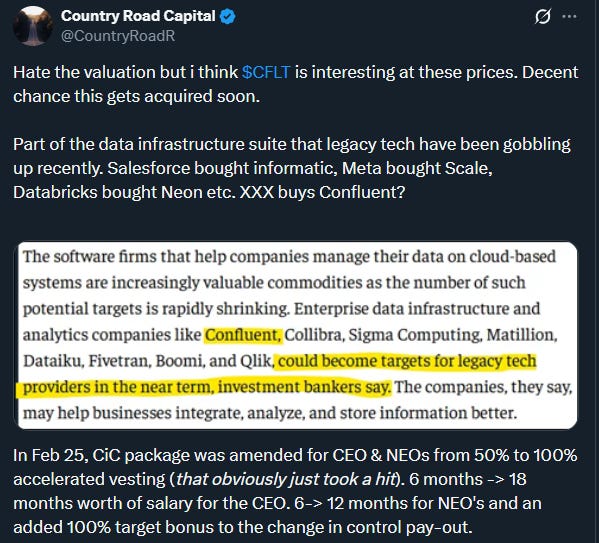Click the blue verified badge

[228, 16]
